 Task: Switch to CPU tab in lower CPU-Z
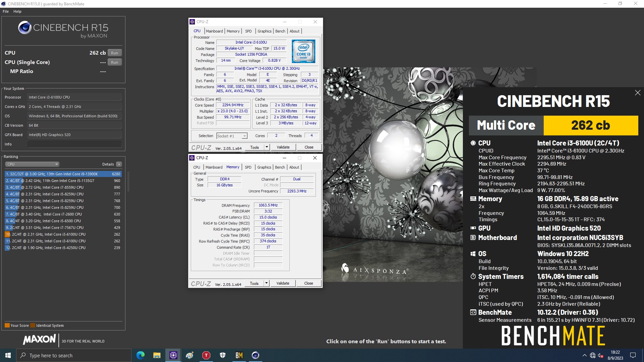197,167
